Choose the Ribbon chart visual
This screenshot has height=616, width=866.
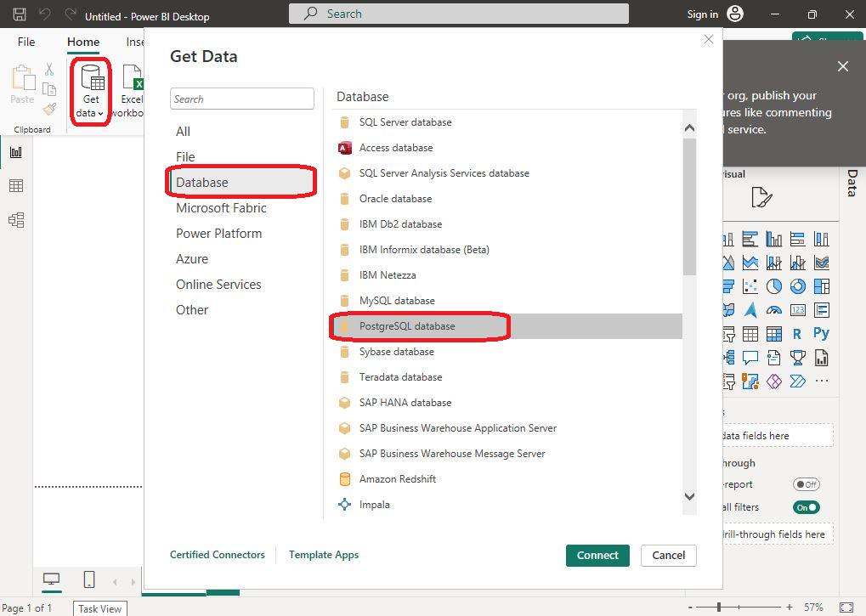[x=821, y=263]
